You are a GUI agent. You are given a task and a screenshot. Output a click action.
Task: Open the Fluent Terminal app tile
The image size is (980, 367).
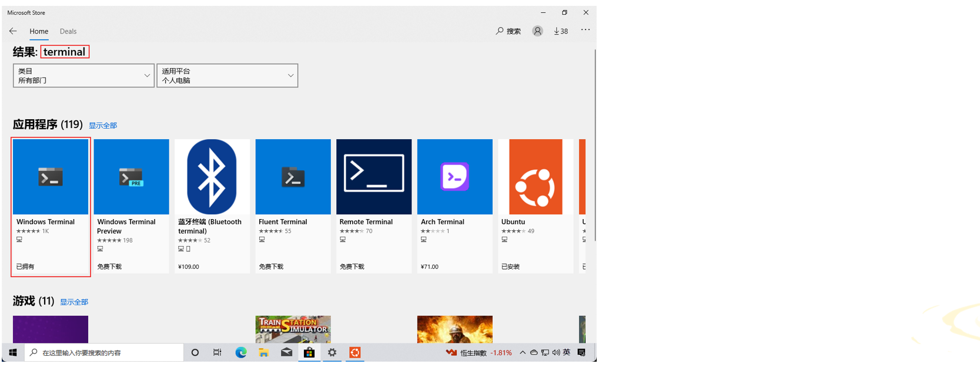[x=293, y=206]
